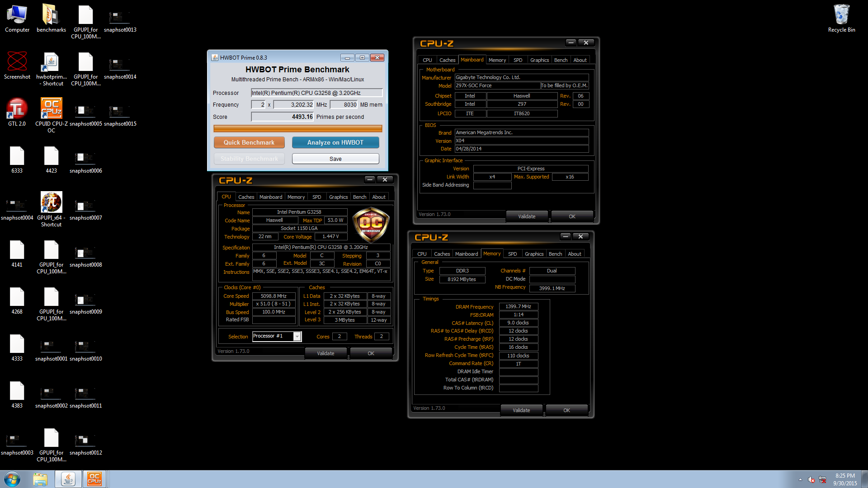Select the file named 4268
Image resolution: width=868 pixels, height=488 pixels.
pos(17,300)
